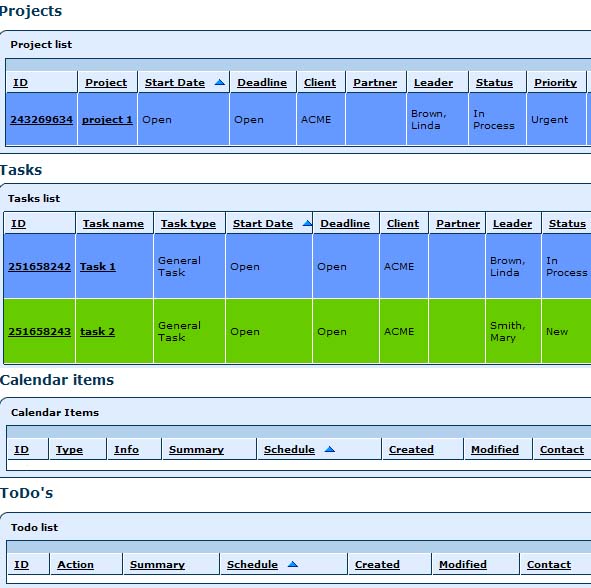Open Task 1 in the tasks list

coord(98,266)
